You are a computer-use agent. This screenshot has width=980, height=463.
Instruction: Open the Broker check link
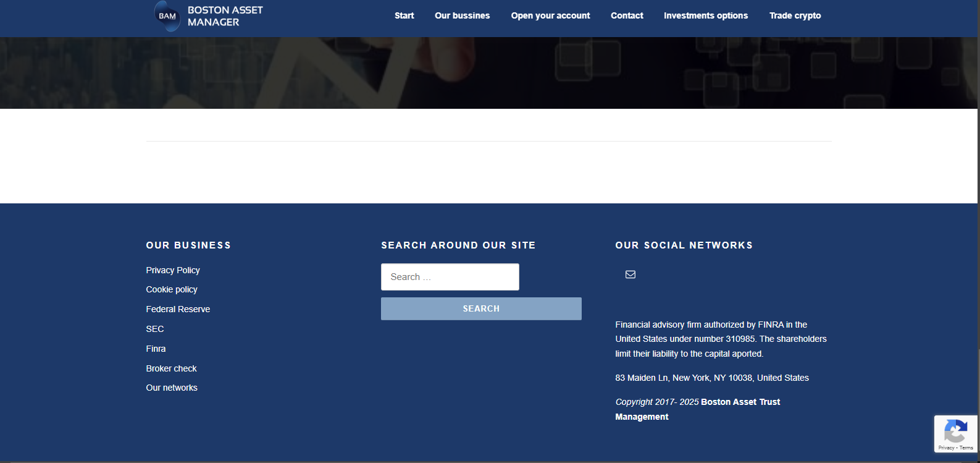pos(171,368)
